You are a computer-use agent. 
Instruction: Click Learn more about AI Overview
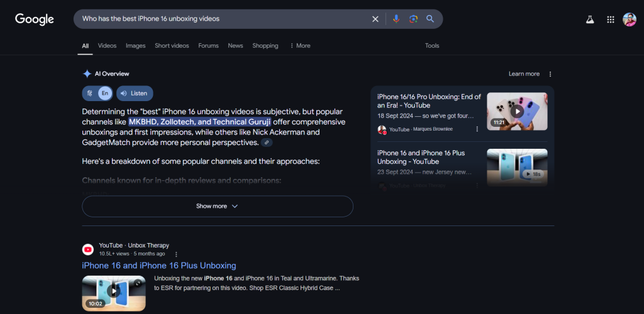point(524,73)
